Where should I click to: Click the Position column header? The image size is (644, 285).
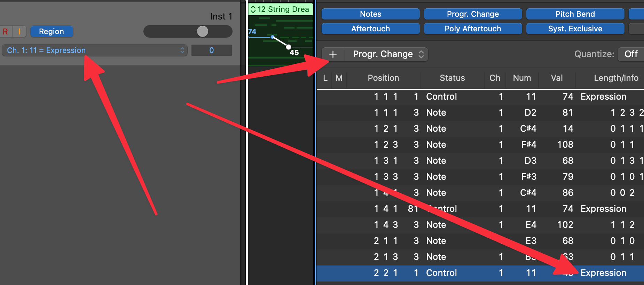point(383,78)
